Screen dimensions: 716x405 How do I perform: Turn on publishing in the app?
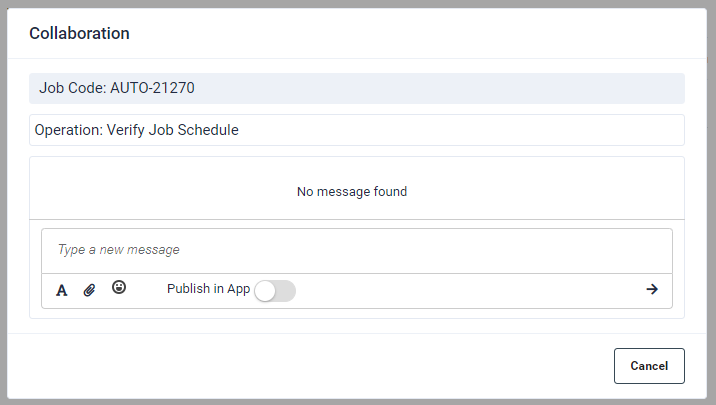(275, 290)
